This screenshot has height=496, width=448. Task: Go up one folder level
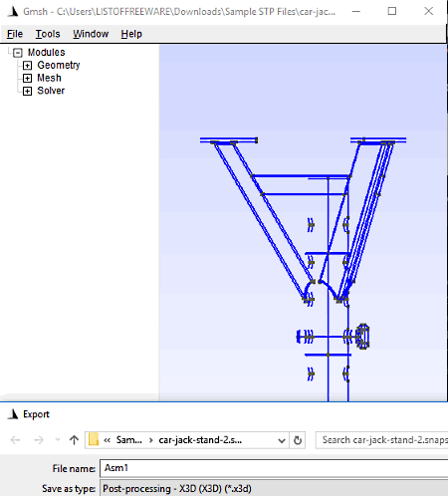pyautogui.click(x=74, y=440)
